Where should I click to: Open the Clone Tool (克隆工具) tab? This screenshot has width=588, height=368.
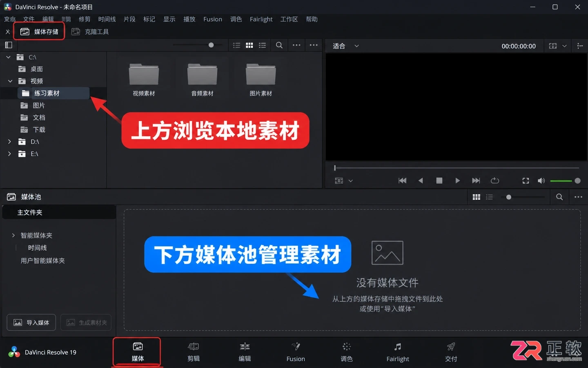pos(90,31)
